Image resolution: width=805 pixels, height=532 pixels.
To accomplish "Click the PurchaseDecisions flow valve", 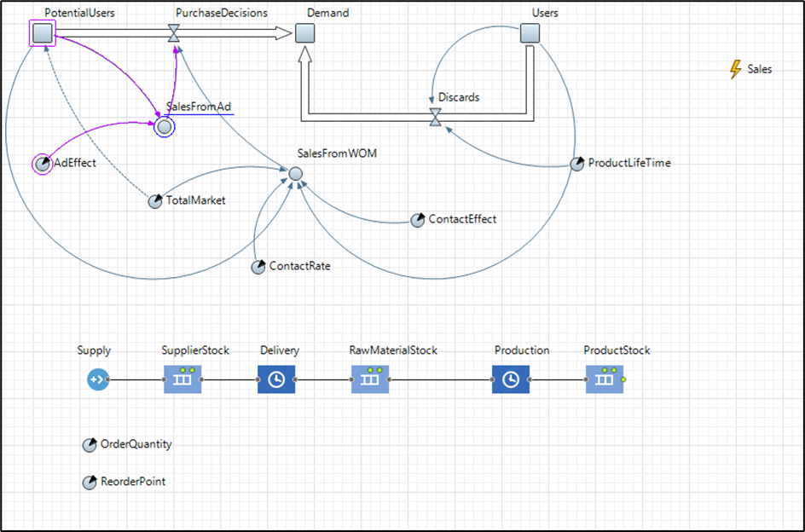I will 176,32.
